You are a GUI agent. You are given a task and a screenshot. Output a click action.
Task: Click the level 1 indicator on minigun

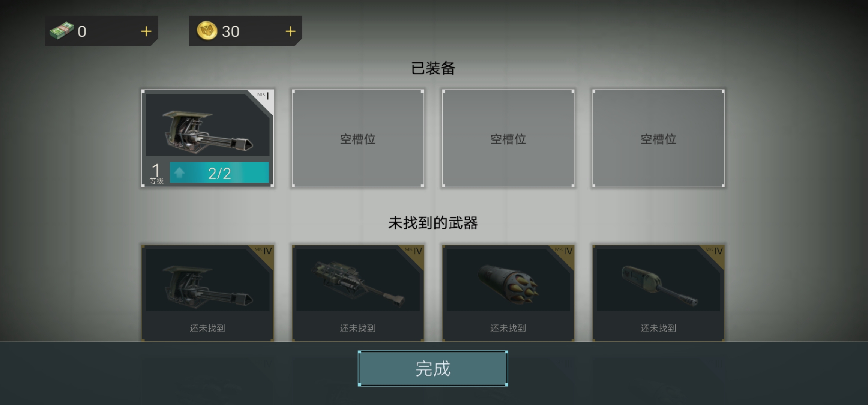(156, 174)
